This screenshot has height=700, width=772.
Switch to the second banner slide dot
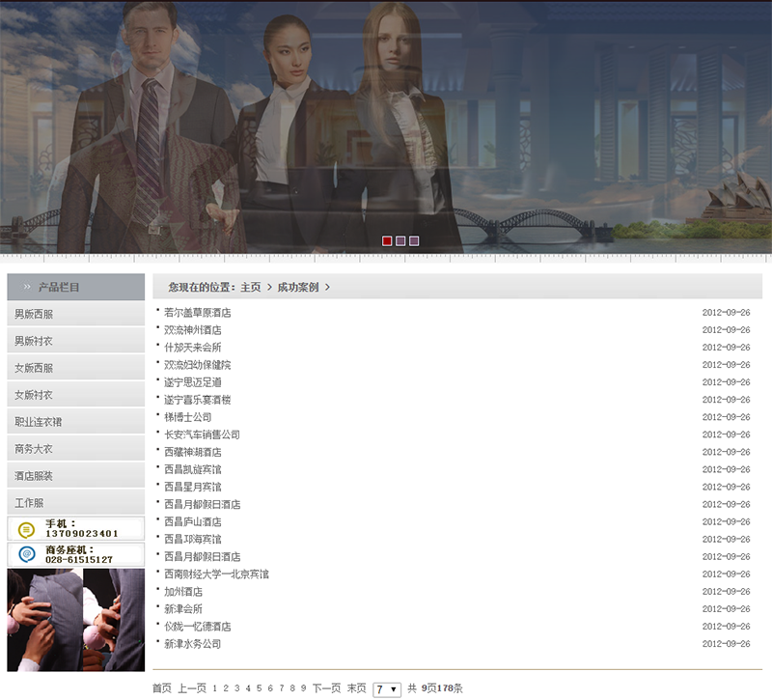(400, 240)
